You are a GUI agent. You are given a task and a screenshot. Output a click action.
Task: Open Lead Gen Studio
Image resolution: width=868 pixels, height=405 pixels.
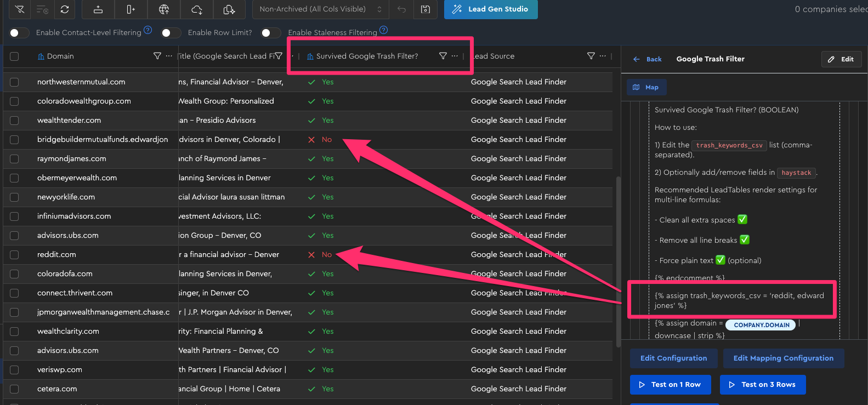[491, 9]
